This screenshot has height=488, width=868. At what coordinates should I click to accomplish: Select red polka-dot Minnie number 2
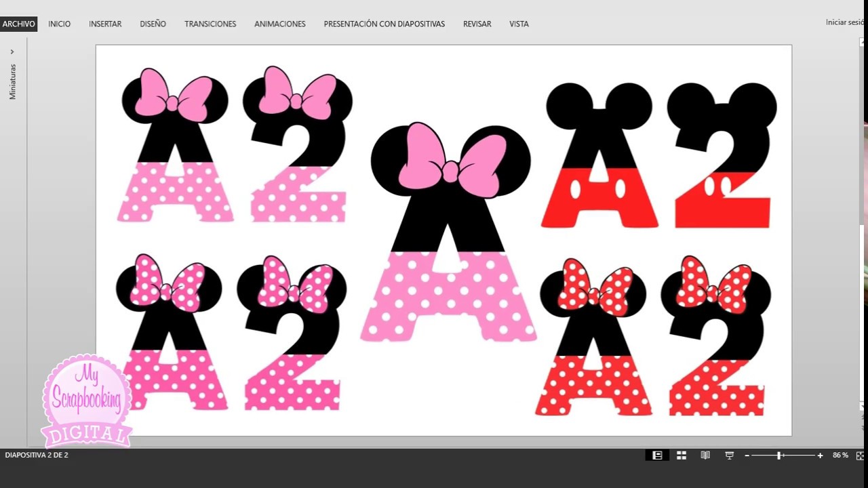(x=716, y=336)
